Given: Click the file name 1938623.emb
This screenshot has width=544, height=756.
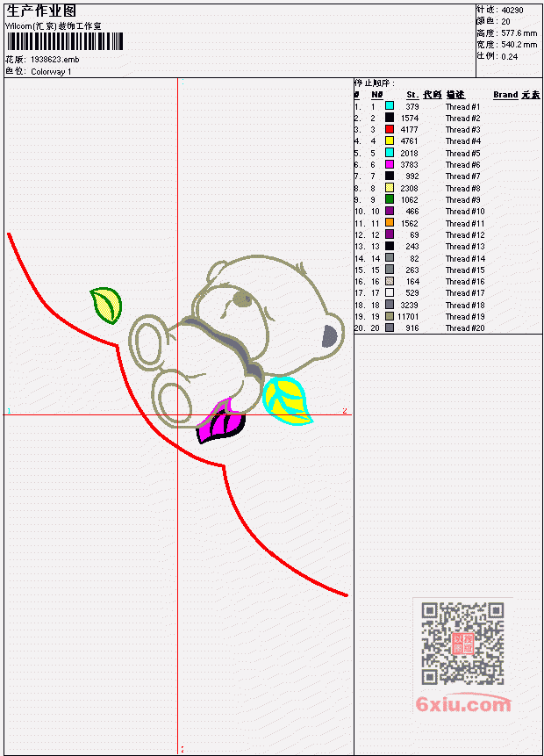Looking at the screenshot, I should (x=55, y=60).
